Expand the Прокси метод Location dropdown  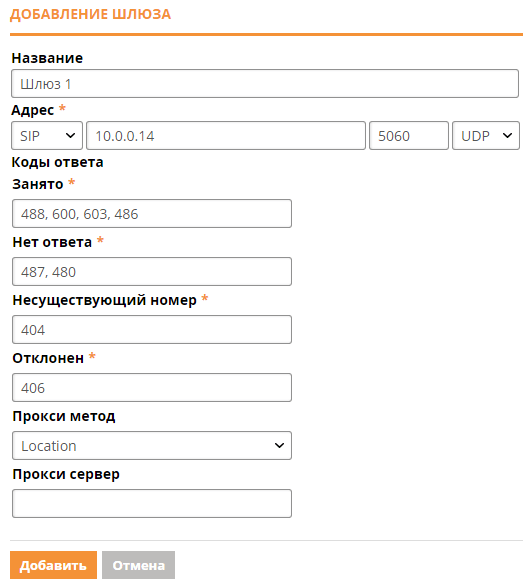[152, 445]
